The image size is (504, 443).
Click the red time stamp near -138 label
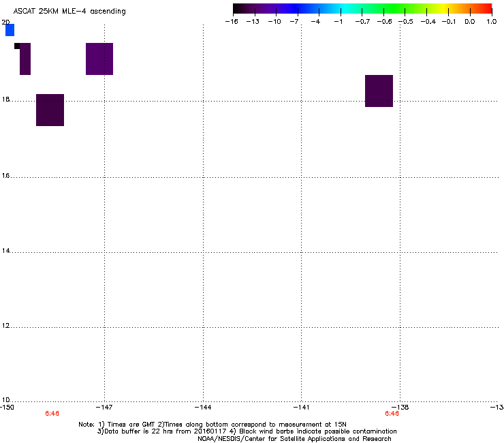[x=392, y=414]
